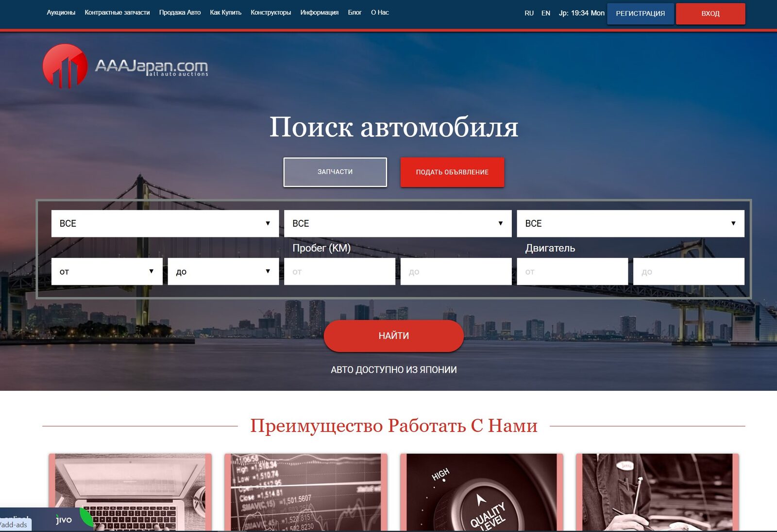Click the РЕГИСТРАЦИЯ button
The width and height of the screenshot is (777, 532).
click(640, 14)
